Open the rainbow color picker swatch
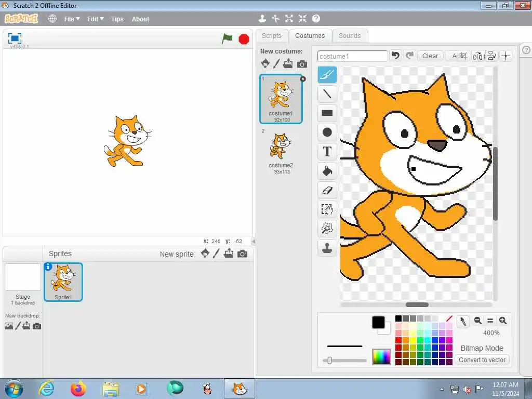The width and height of the screenshot is (532, 399). (381, 356)
